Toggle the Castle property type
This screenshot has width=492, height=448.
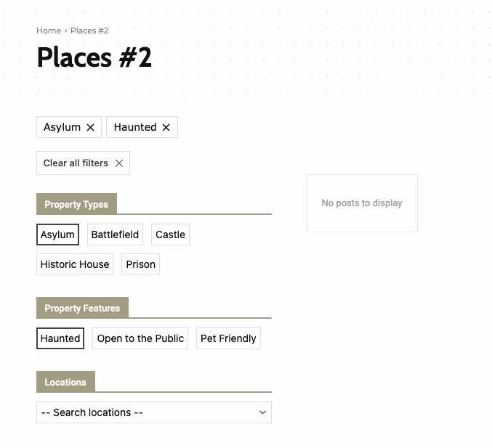coord(170,235)
